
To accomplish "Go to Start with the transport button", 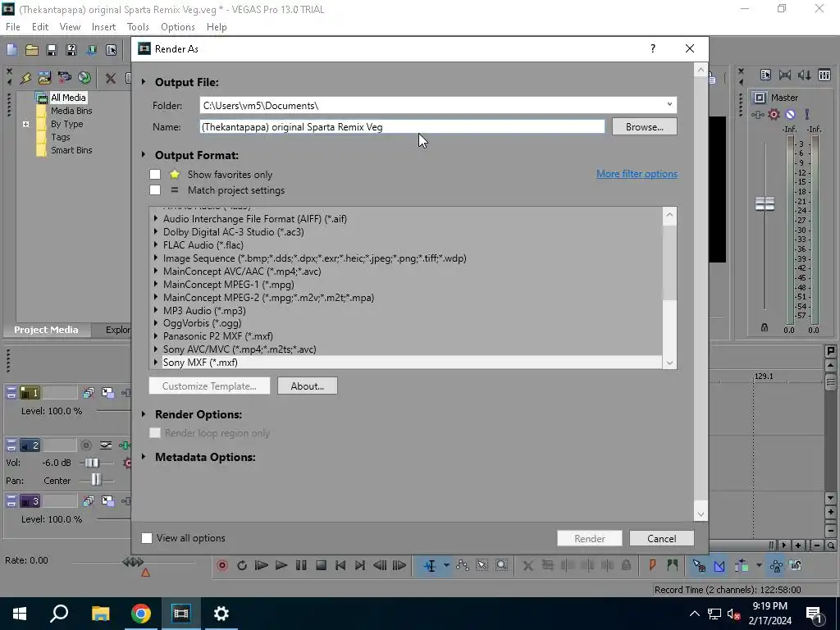I will click(340, 565).
